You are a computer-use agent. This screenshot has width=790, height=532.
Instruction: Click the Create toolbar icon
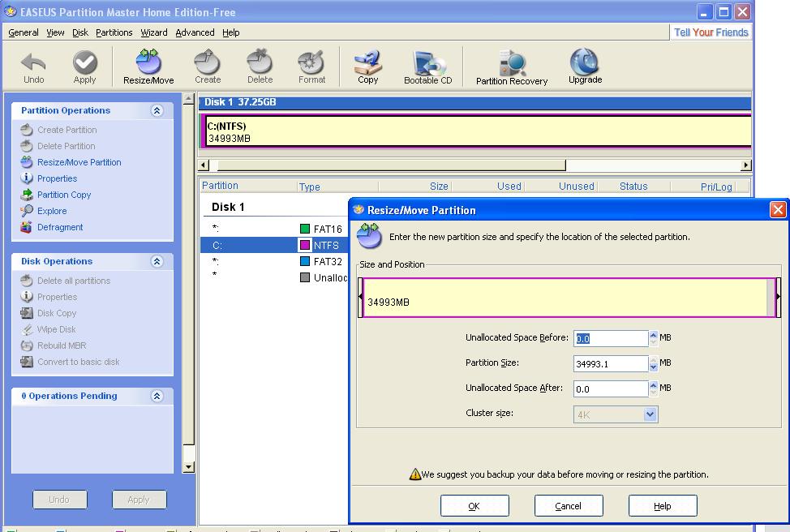(208, 67)
